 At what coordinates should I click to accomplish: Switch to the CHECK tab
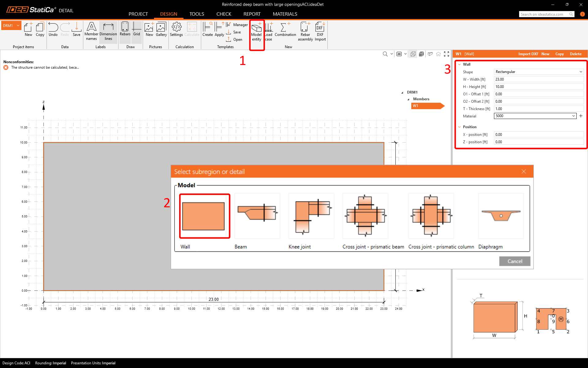[224, 14]
